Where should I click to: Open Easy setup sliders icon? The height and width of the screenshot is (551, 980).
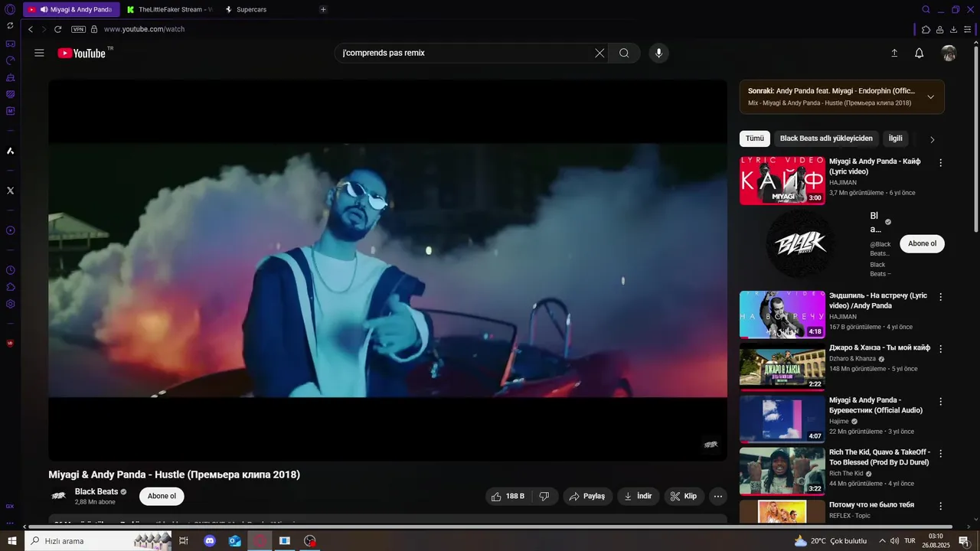click(968, 29)
